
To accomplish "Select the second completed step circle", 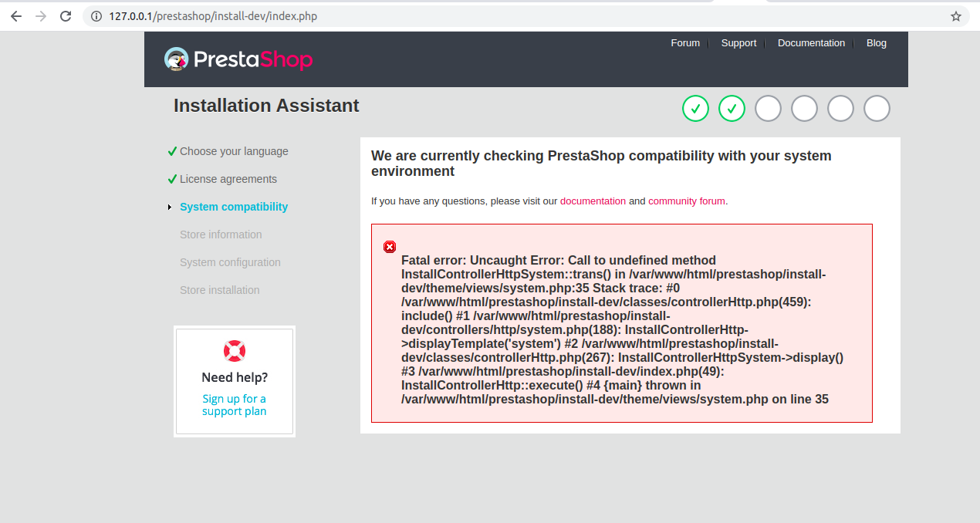I will [x=732, y=109].
